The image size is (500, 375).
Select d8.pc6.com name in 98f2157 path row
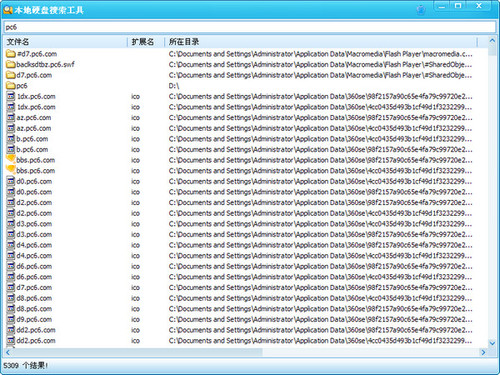[x=34, y=309]
